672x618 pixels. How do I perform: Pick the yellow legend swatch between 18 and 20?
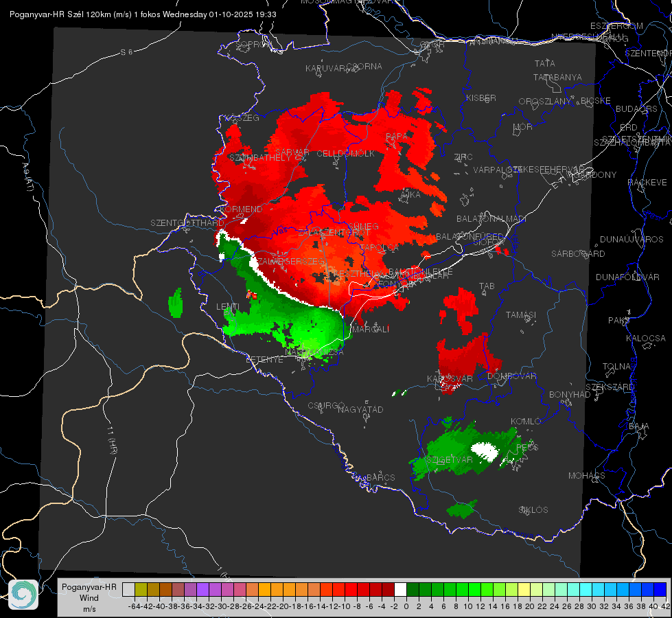pos(524,589)
